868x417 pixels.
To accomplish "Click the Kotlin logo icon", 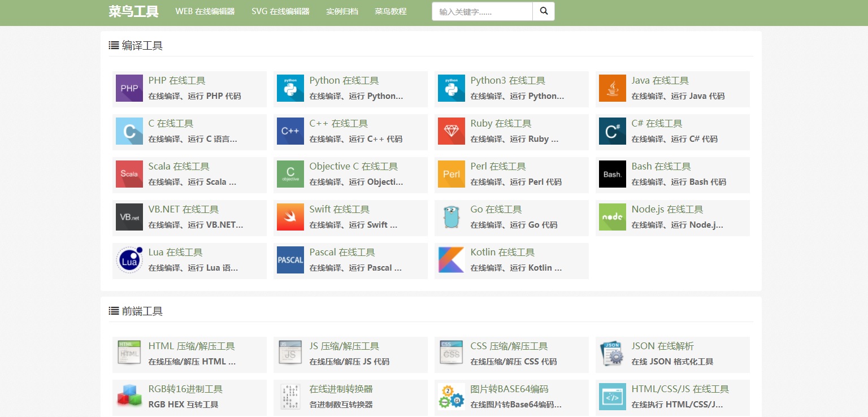I will pos(451,260).
